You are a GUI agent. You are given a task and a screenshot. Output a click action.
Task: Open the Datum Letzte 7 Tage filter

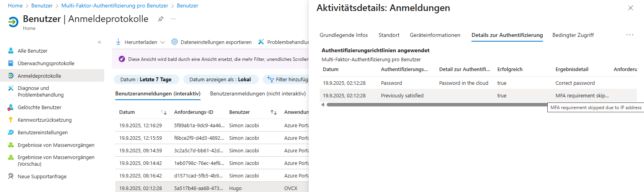pyautogui.click(x=146, y=79)
